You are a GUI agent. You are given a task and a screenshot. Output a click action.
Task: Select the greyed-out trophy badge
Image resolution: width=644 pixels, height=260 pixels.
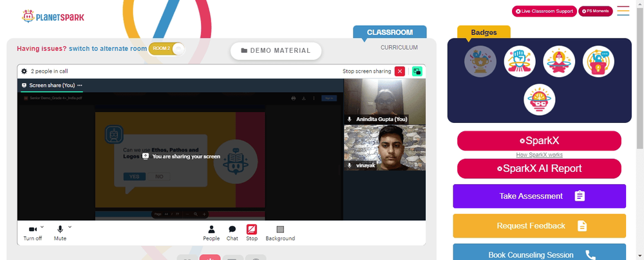[480, 62]
